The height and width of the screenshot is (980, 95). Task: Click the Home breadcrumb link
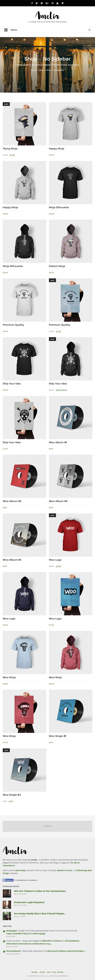34,70
